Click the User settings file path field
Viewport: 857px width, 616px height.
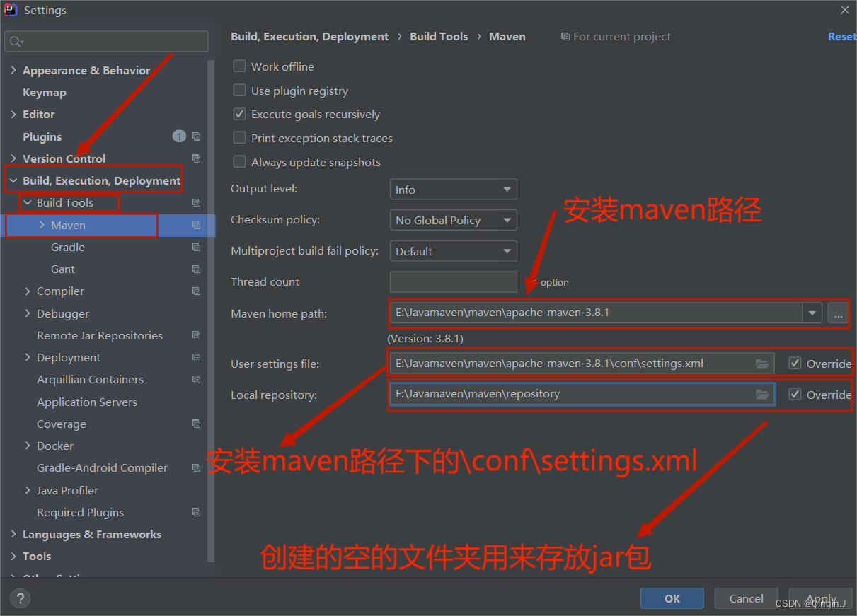(x=582, y=364)
